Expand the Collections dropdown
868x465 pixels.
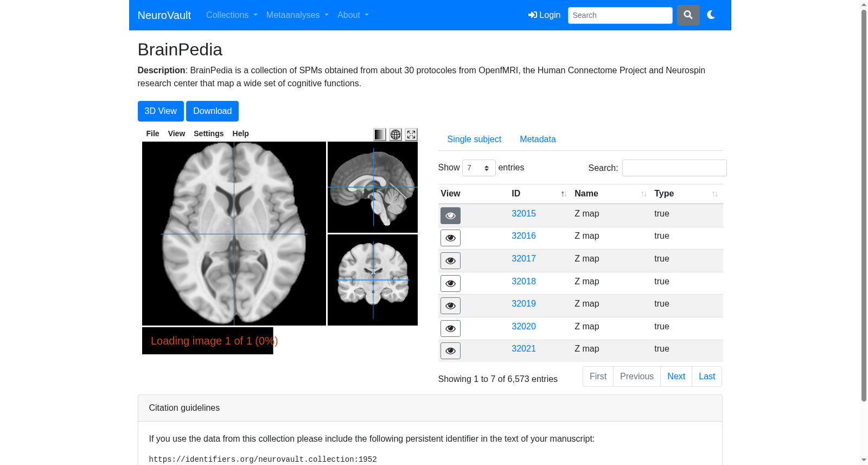pos(232,15)
